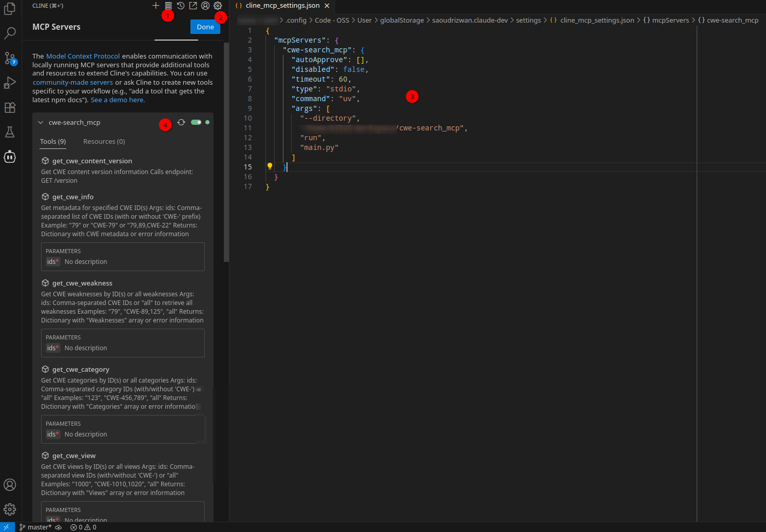
Task: Select the Cline robot icon in activity bar
Action: pos(10,157)
